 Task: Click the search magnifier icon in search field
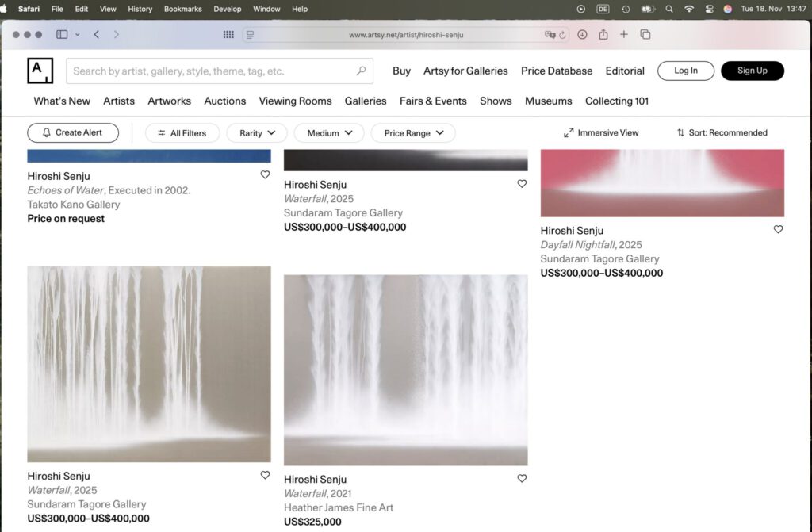point(361,71)
